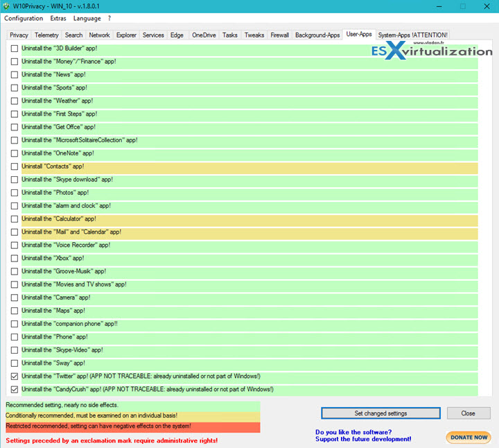Enable Uninstall the "Skype-Video" app
Screen dimensions: 499x448
pyautogui.click(x=15, y=350)
